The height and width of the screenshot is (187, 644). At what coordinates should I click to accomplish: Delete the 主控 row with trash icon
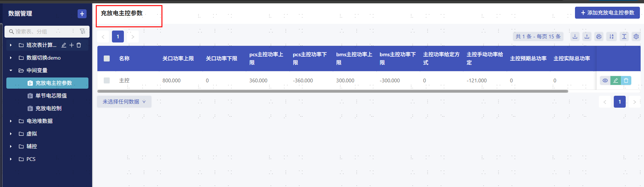coord(626,80)
